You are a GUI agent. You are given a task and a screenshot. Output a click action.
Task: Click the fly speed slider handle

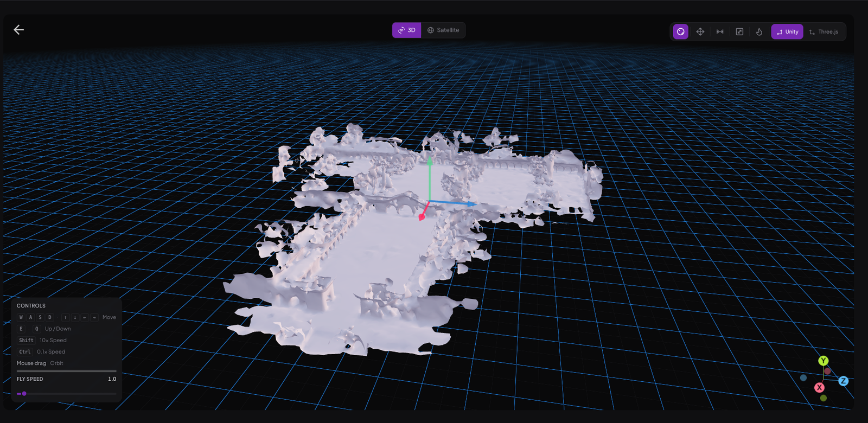[x=24, y=394]
